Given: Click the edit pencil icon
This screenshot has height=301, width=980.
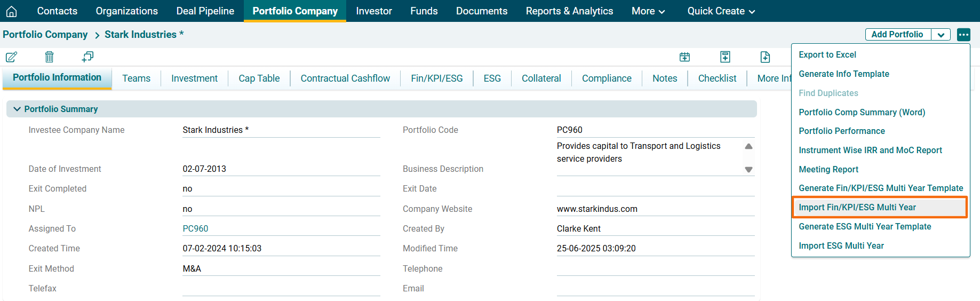Looking at the screenshot, I should [11, 57].
